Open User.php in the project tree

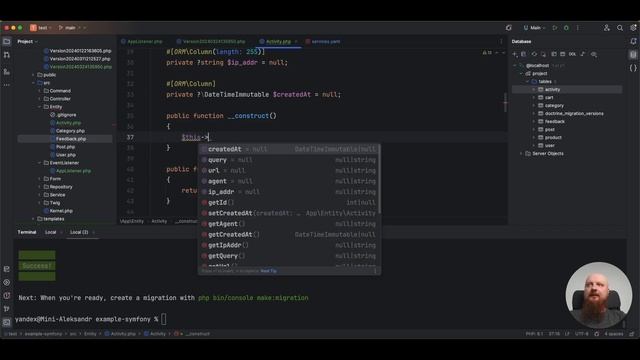[x=66, y=155]
